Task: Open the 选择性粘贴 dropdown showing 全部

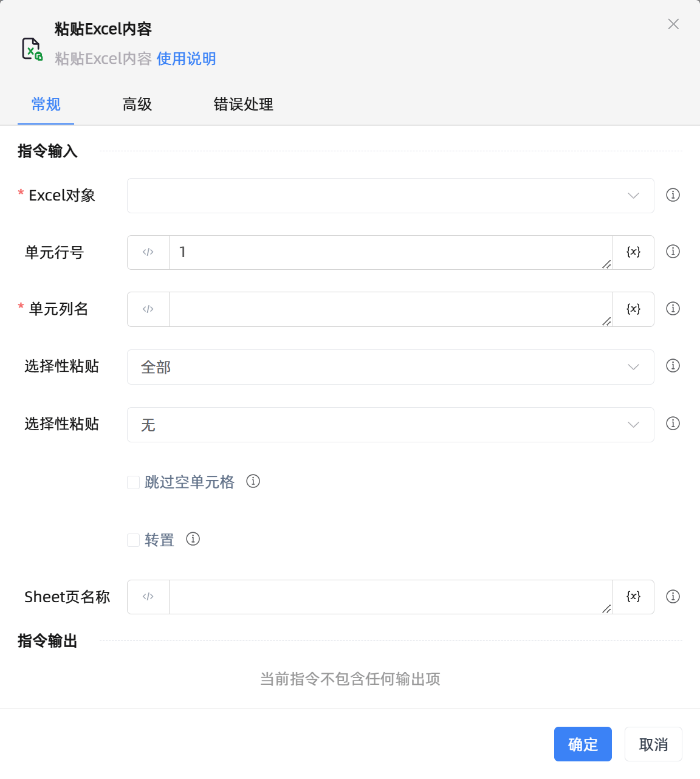Action: 390,367
